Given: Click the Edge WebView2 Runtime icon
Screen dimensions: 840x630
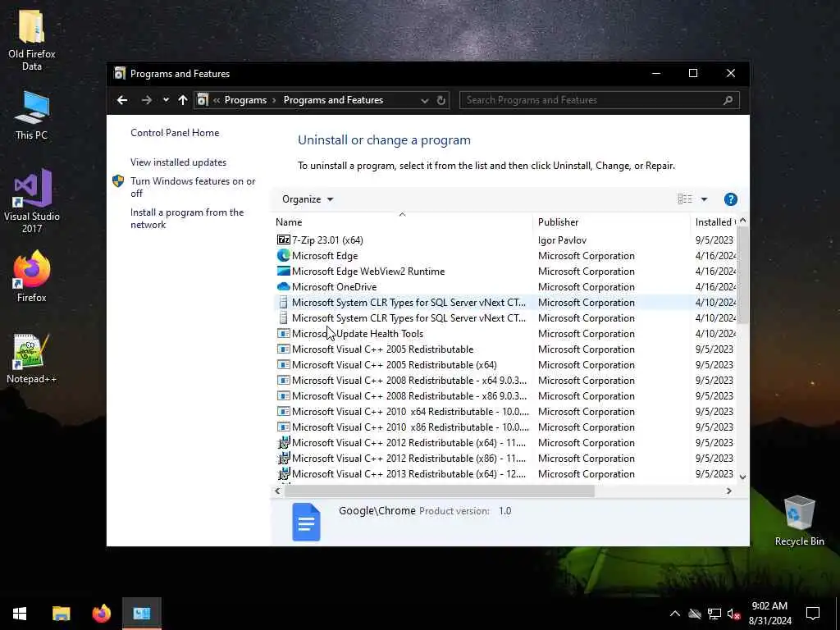Looking at the screenshot, I should pos(283,271).
